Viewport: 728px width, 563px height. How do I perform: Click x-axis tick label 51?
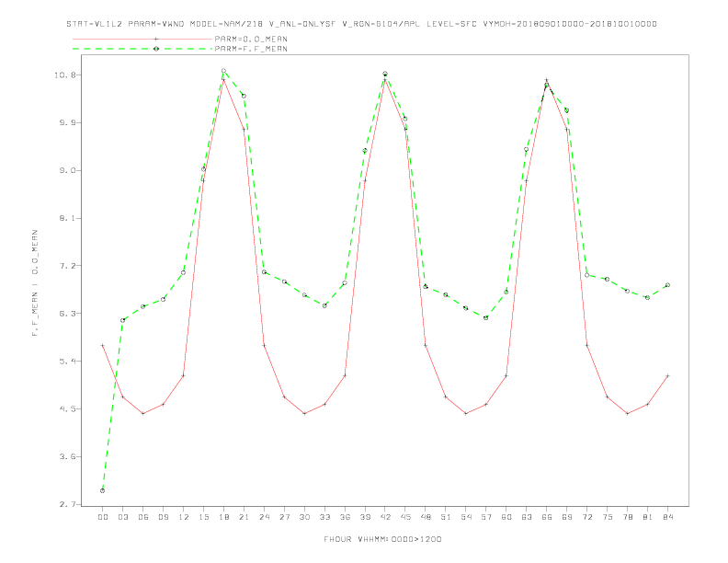click(x=446, y=517)
